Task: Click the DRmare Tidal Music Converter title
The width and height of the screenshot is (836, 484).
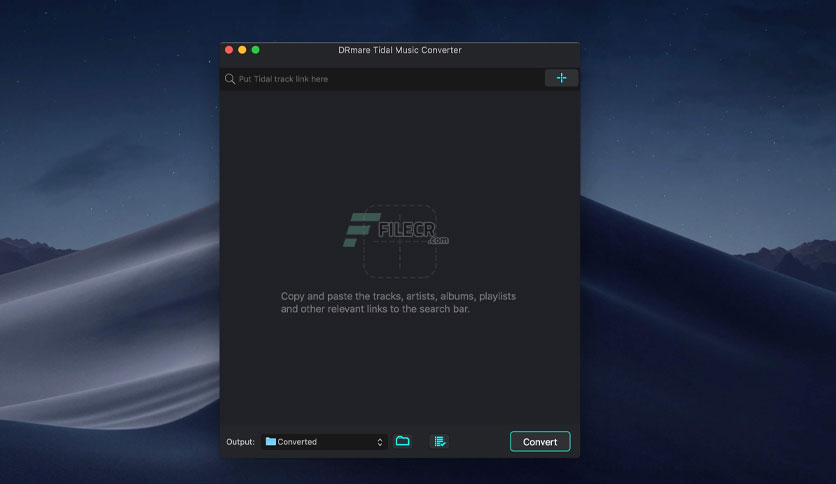Action: point(400,50)
